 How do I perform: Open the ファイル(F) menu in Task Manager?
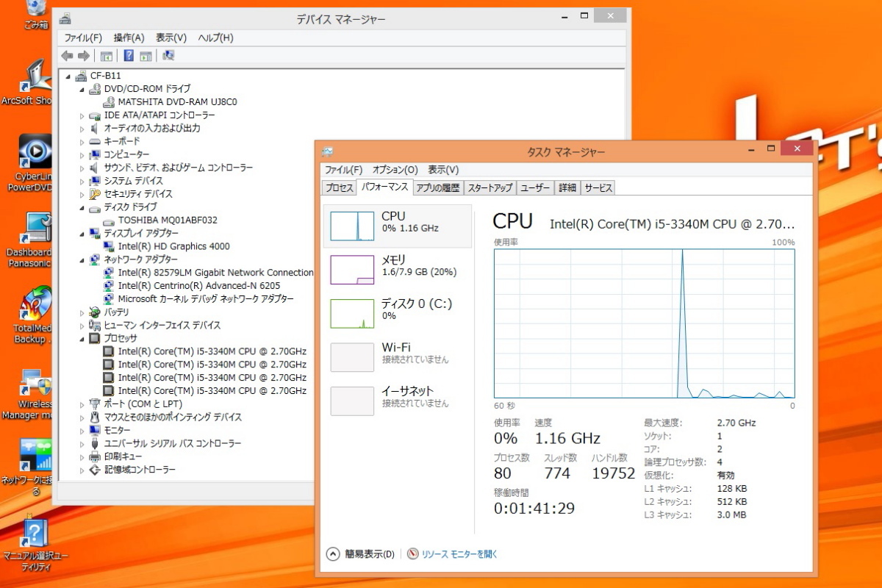click(x=344, y=170)
